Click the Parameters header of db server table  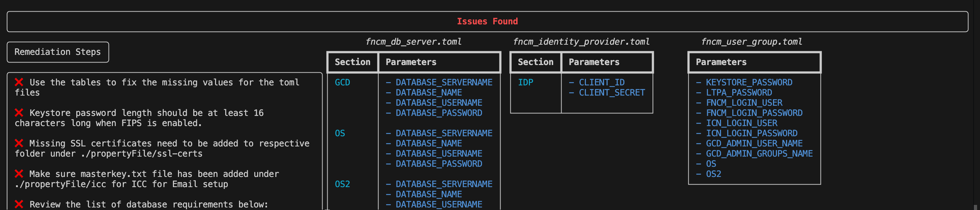[411, 62]
